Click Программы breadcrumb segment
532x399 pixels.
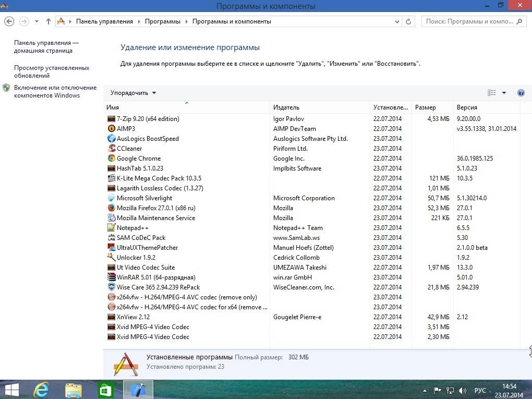[x=163, y=21]
